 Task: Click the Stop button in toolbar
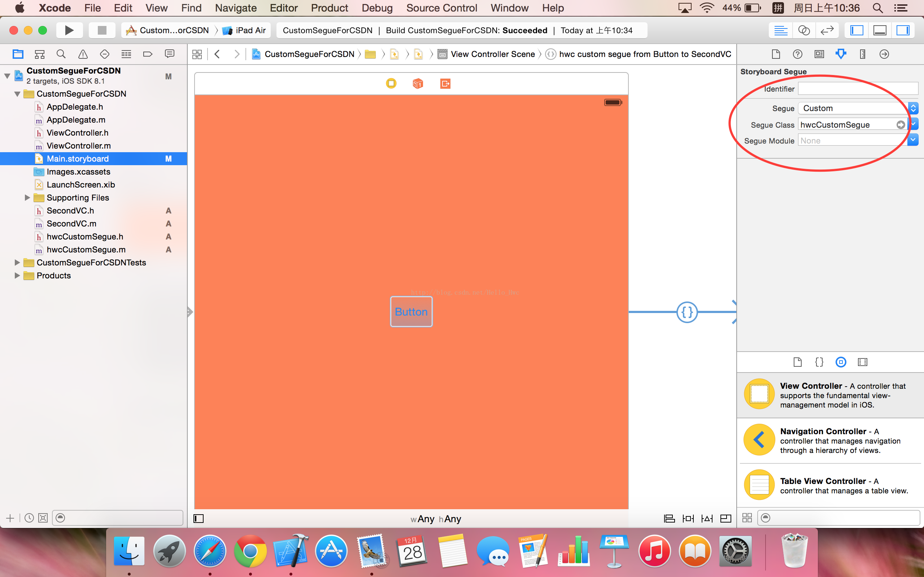[101, 30]
